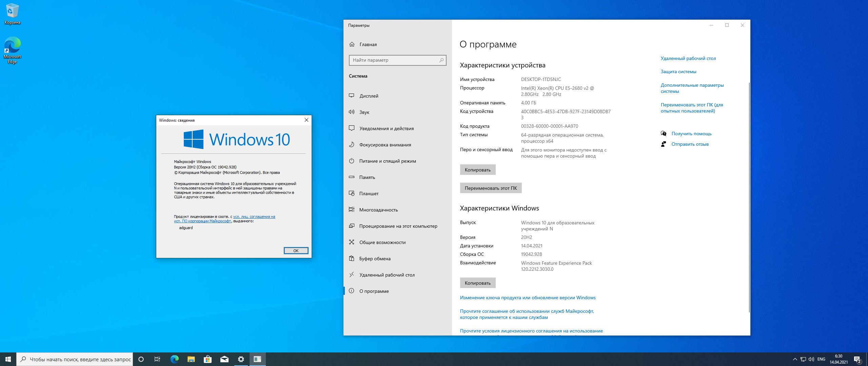This screenshot has height=366, width=868.
Task: Click the winver app icon on taskbar
Action: (257, 359)
